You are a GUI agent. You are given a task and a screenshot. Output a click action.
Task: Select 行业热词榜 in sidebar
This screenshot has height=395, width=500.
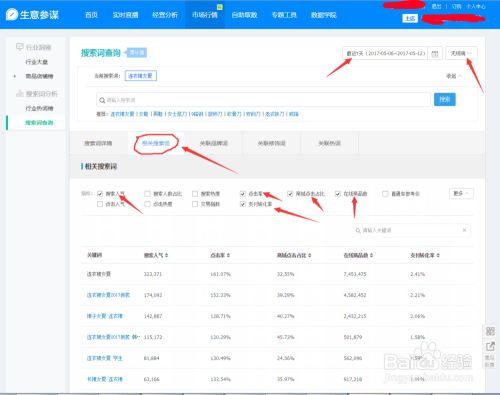pos(39,108)
